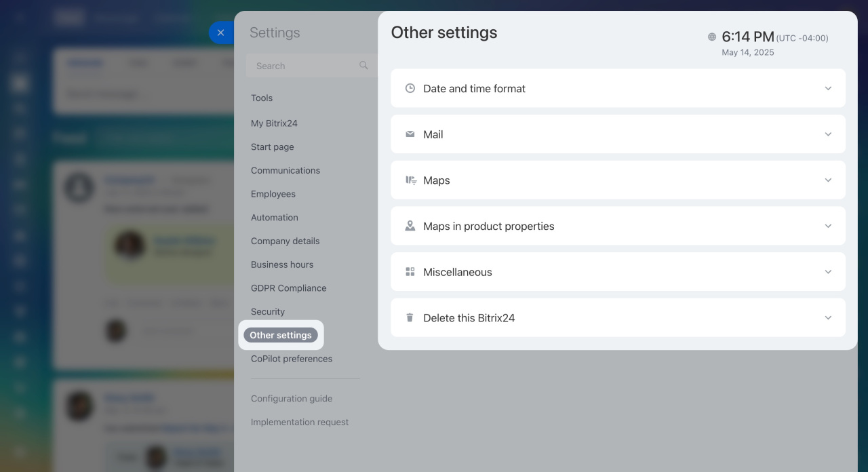The height and width of the screenshot is (472, 868).
Task: Click the envelope icon in the Mail section
Action: [x=410, y=134]
